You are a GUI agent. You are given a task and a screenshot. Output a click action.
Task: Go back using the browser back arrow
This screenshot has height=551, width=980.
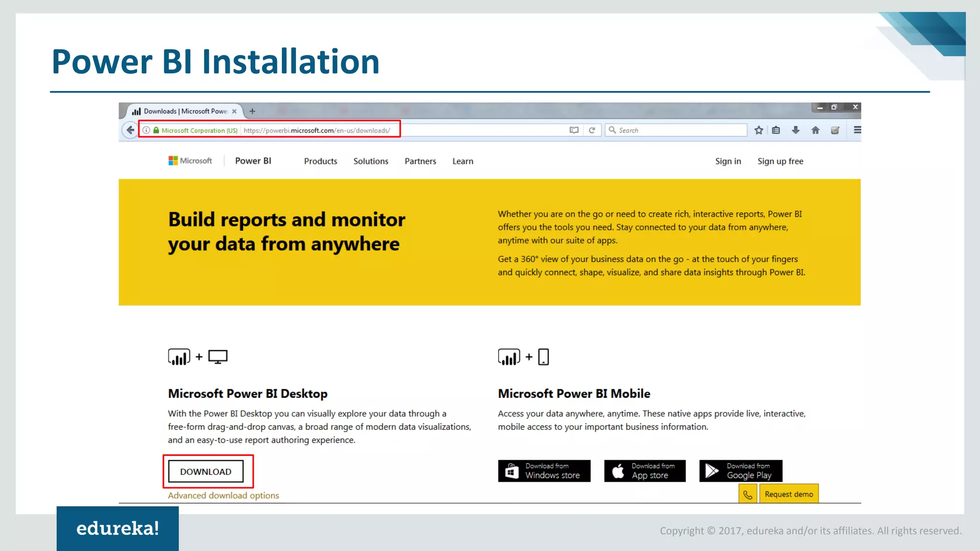(130, 130)
